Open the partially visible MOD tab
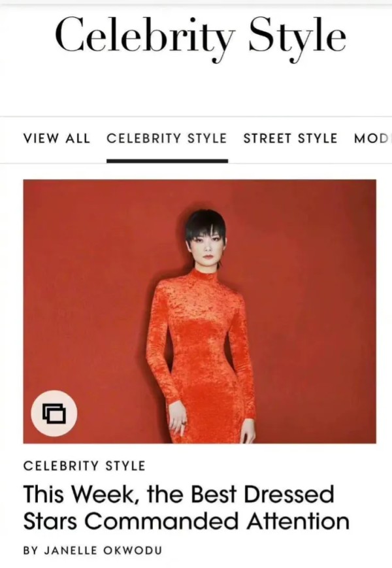Image resolution: width=392 pixels, height=568 pixels. 372,139
